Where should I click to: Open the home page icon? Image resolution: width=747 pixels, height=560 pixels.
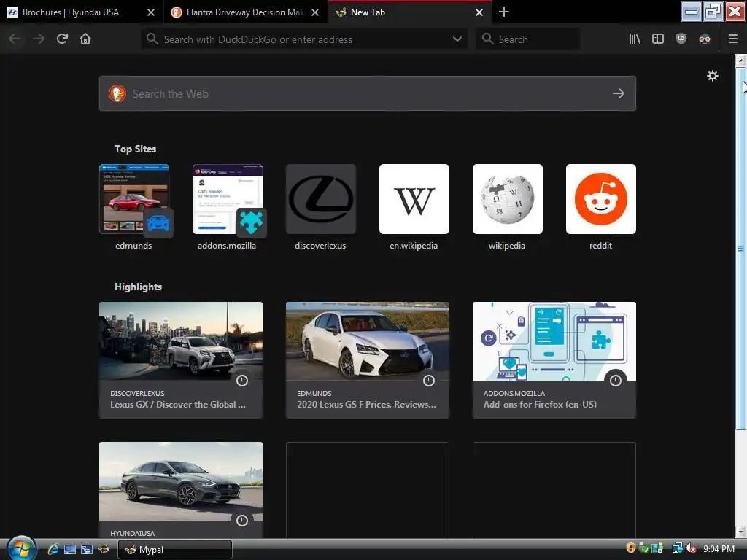[85, 39]
